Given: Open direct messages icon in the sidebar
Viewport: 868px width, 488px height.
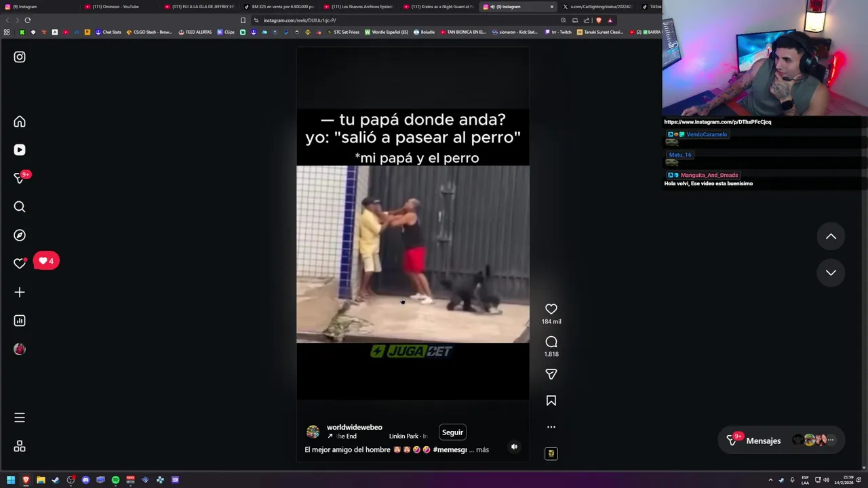Looking at the screenshot, I should [x=20, y=178].
